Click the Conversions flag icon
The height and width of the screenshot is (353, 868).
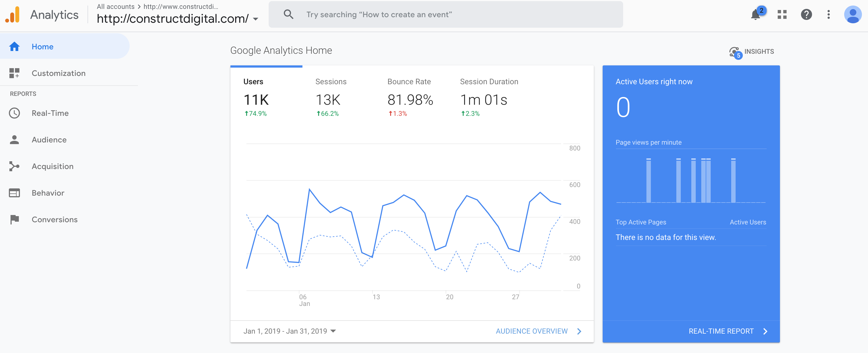point(14,220)
